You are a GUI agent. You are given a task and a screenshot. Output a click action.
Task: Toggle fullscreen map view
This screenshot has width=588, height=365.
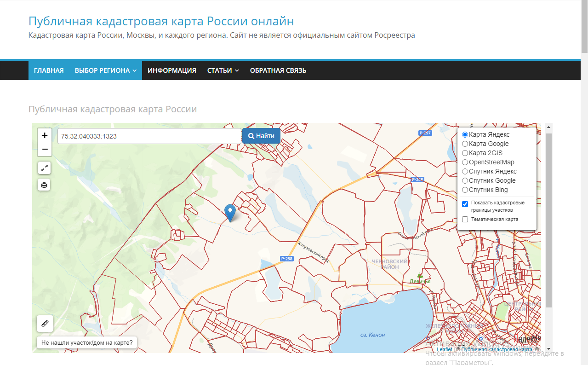[x=44, y=168]
